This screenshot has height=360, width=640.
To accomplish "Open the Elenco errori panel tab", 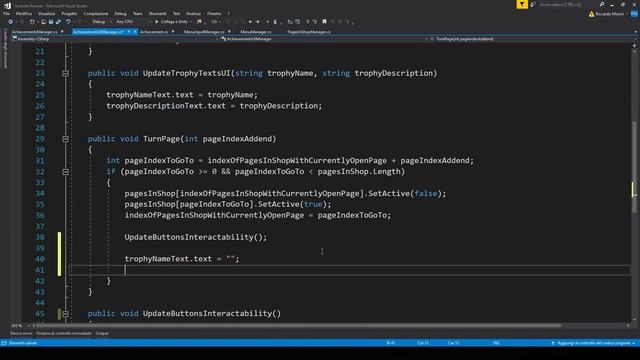I will point(21,333).
